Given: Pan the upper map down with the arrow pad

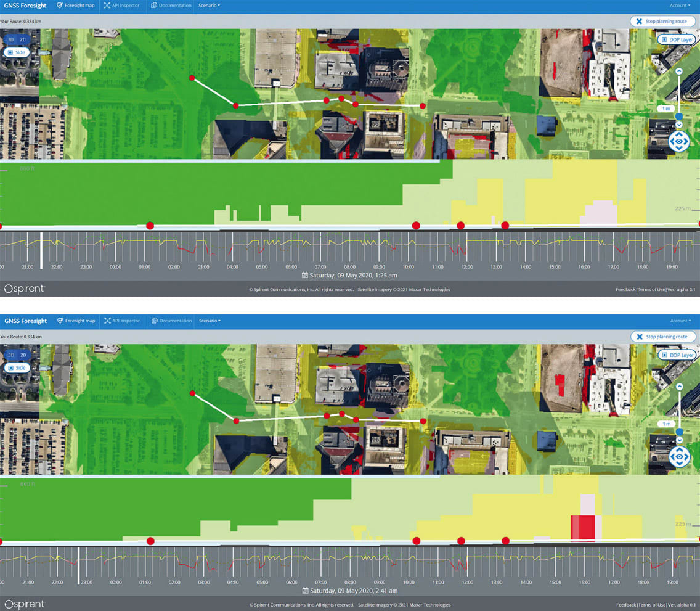Looking at the screenshot, I should (x=679, y=149).
